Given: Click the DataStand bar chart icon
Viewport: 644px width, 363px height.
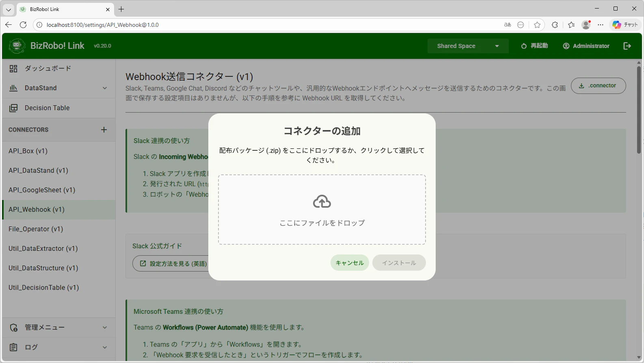Looking at the screenshot, I should [x=13, y=88].
